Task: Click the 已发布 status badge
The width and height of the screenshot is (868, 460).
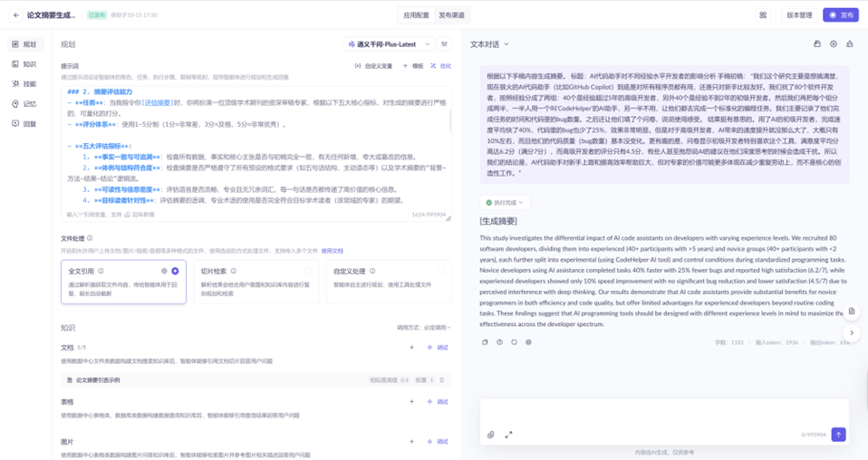Action: pyautogui.click(x=96, y=15)
